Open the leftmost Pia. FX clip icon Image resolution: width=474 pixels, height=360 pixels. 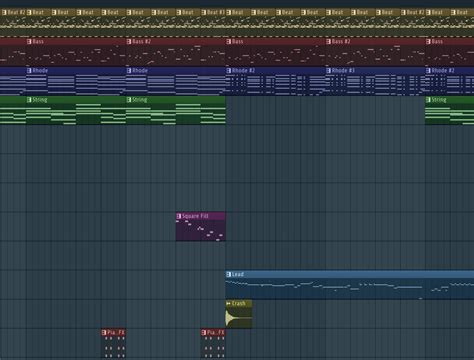coord(104,332)
